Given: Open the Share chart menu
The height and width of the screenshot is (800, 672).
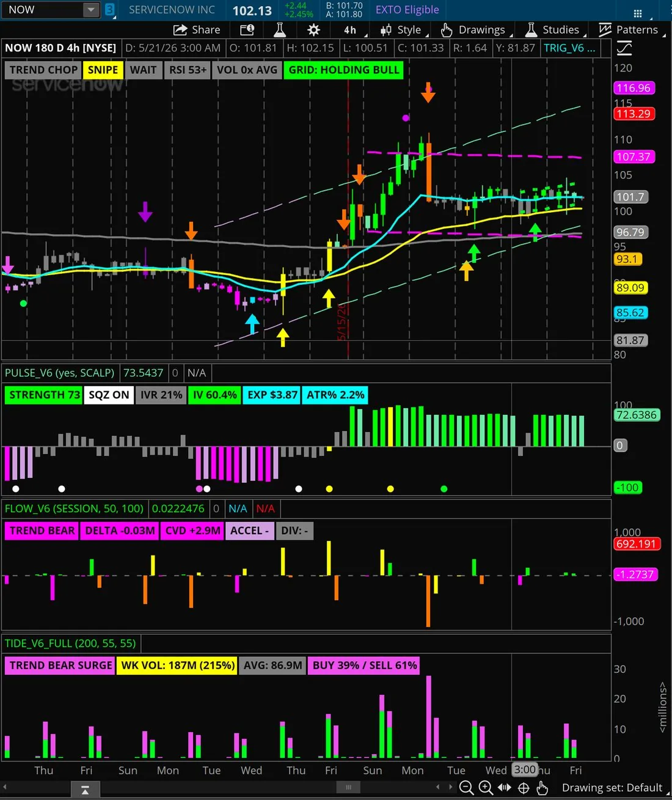Looking at the screenshot, I should point(197,29).
